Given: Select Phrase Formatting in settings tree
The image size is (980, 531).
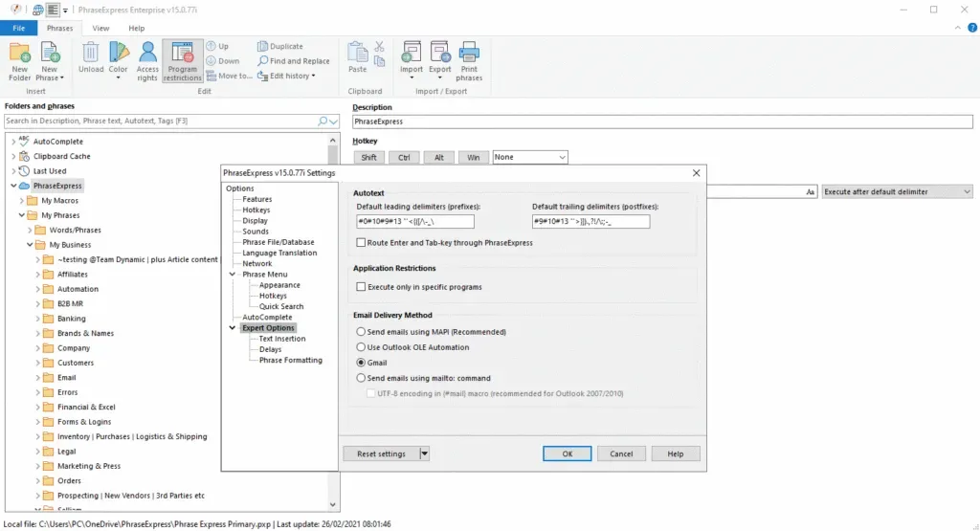Looking at the screenshot, I should [x=291, y=360].
